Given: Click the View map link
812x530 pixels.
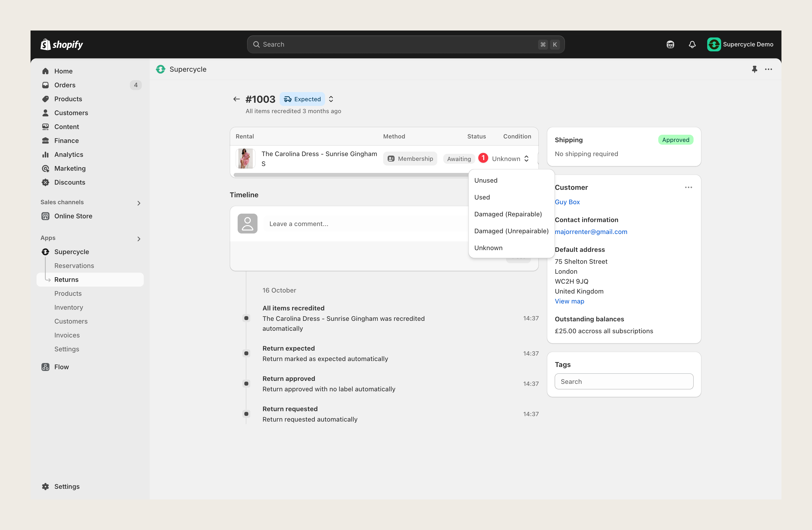Looking at the screenshot, I should (x=569, y=301).
